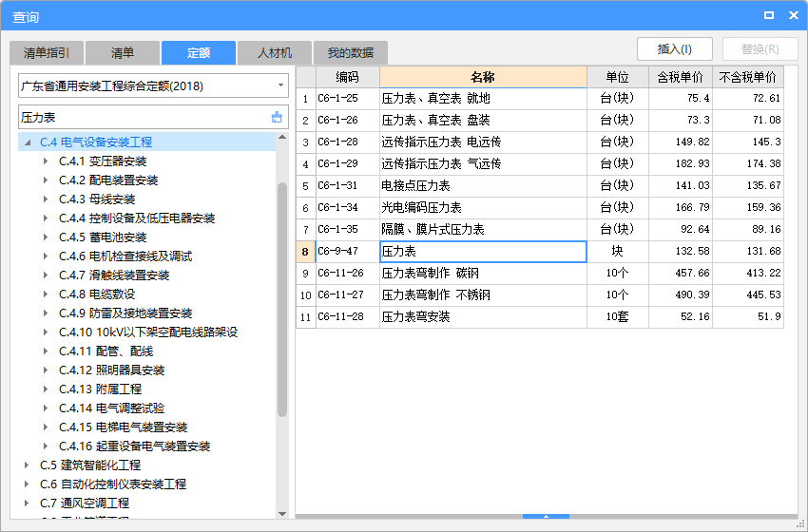Click the vertical scrollbar thumb in the tree
Image resolution: width=808 pixels, height=532 pixels.
[x=282, y=299]
